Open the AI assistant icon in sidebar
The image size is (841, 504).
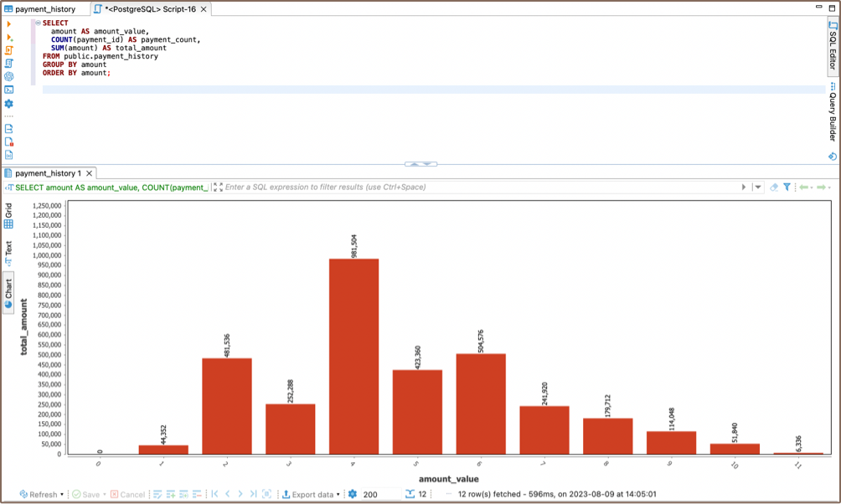pyautogui.click(x=9, y=76)
